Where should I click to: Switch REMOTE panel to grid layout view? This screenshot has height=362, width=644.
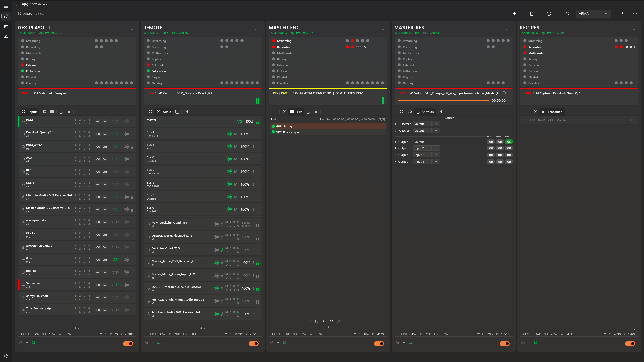click(x=150, y=112)
